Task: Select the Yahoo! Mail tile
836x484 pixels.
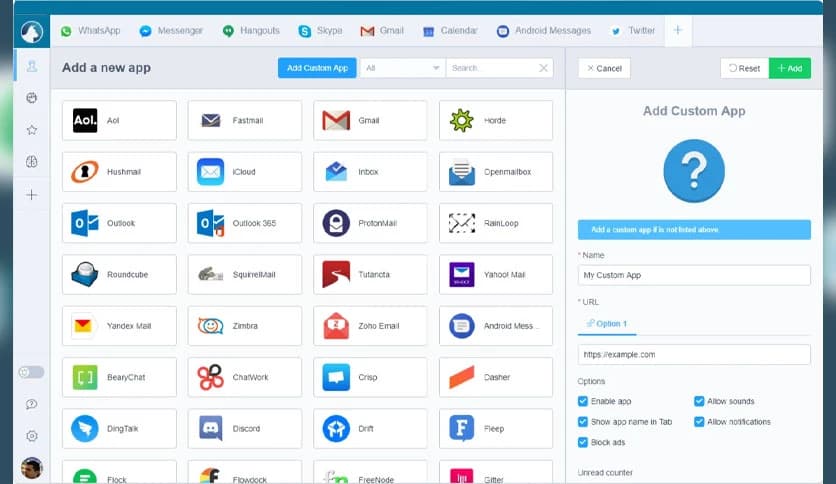Action: 496,275
